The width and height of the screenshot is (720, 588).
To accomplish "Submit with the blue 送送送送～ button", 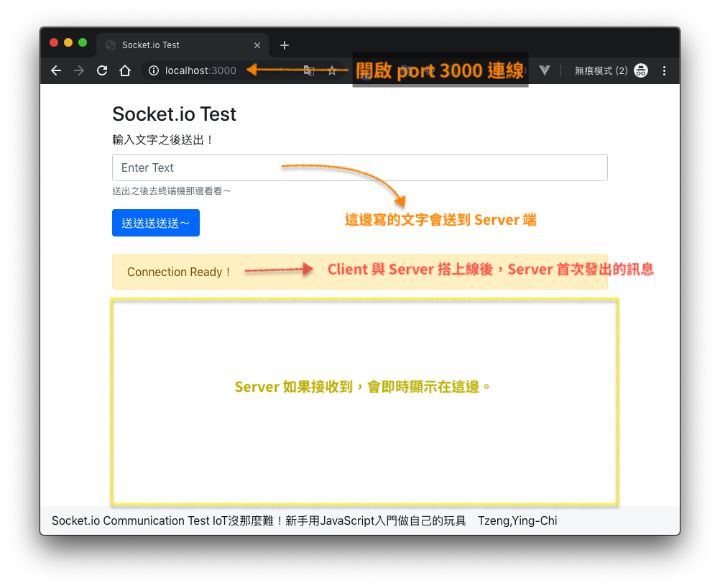I will click(x=156, y=223).
